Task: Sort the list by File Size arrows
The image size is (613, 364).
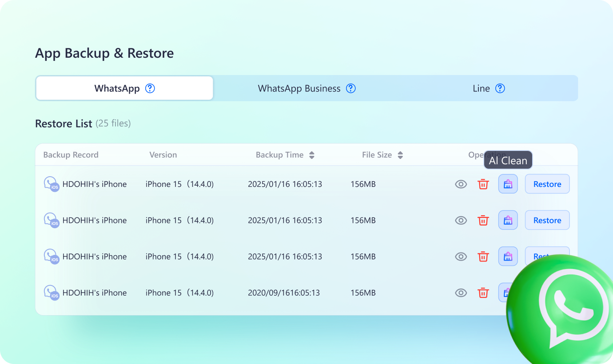Action: pyautogui.click(x=400, y=155)
